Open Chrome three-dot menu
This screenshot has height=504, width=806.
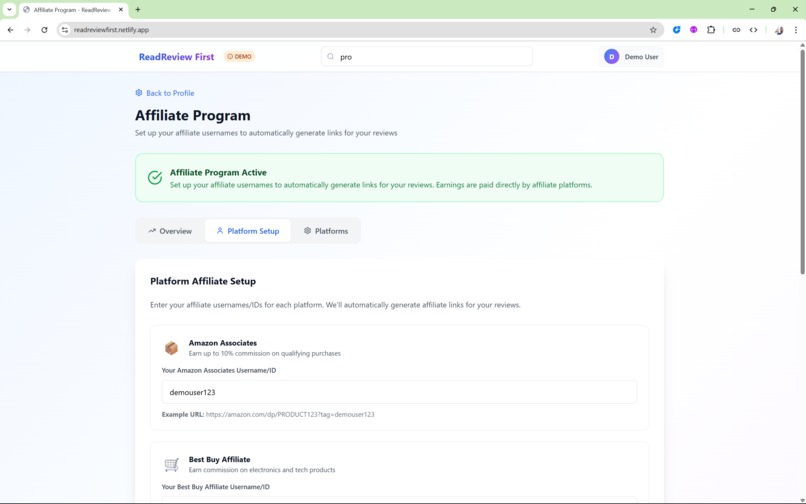tap(796, 30)
